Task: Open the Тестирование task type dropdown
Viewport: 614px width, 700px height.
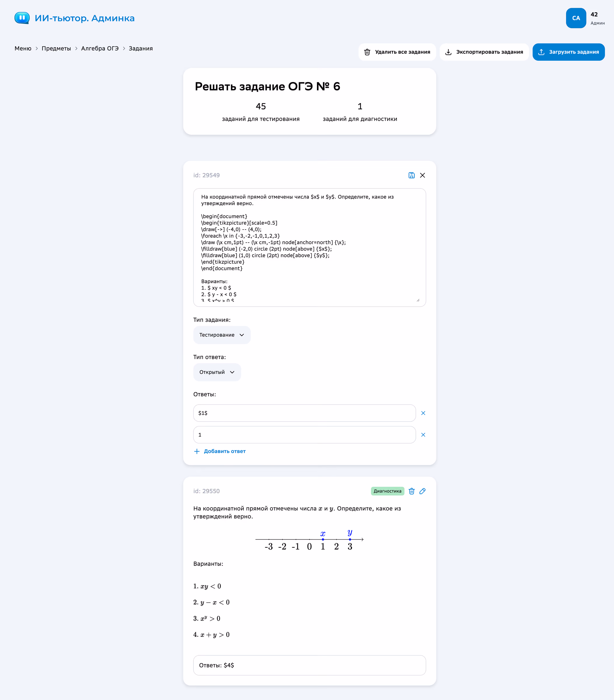Action: pos(222,335)
